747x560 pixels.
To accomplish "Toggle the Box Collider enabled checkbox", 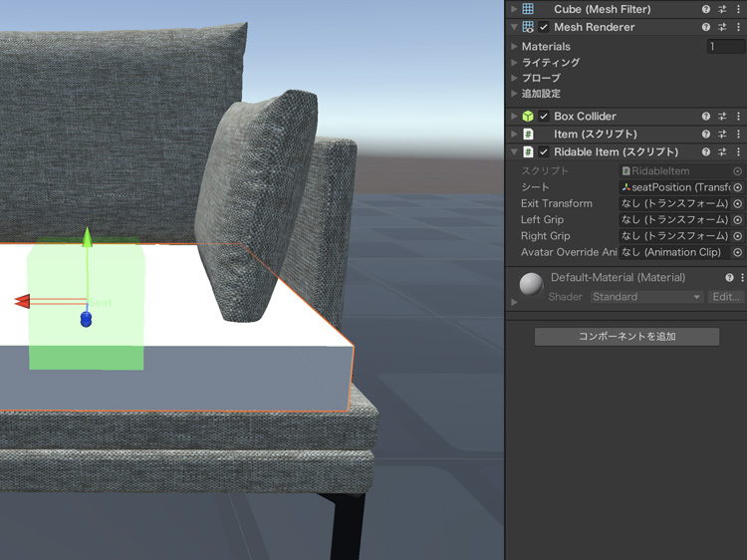I will coord(544,117).
